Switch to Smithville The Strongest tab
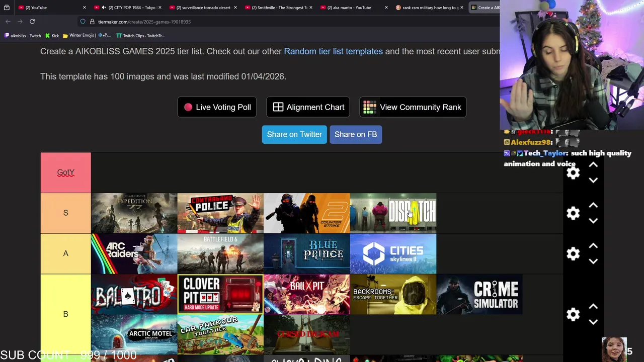Screen dimensions: 644x362 [x=279, y=8]
